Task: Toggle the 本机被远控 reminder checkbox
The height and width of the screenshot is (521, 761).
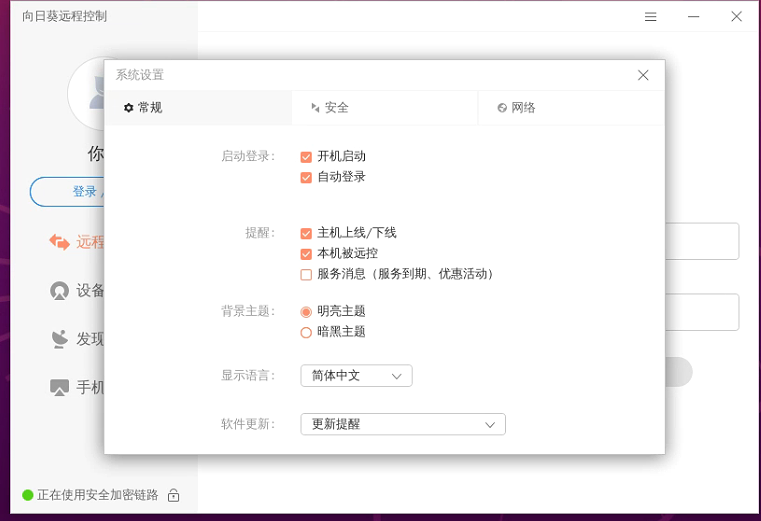Action: pyautogui.click(x=306, y=254)
